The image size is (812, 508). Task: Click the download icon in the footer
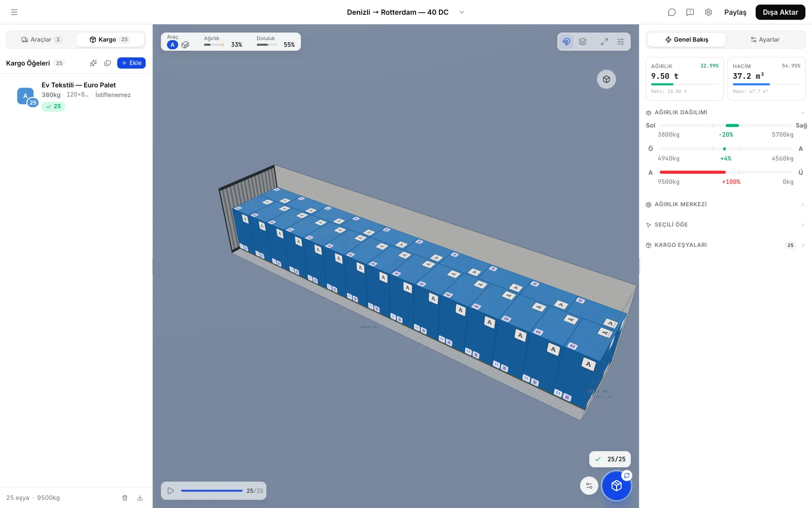[x=140, y=498]
